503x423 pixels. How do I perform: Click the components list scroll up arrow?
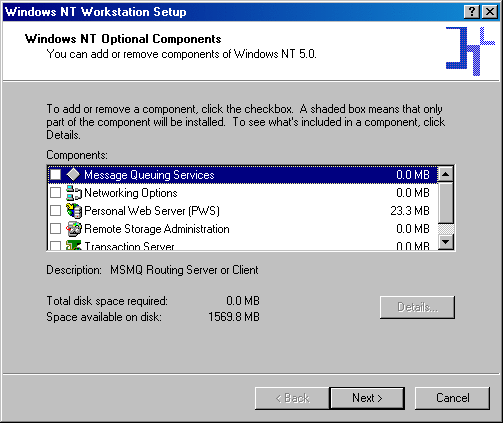(x=446, y=174)
